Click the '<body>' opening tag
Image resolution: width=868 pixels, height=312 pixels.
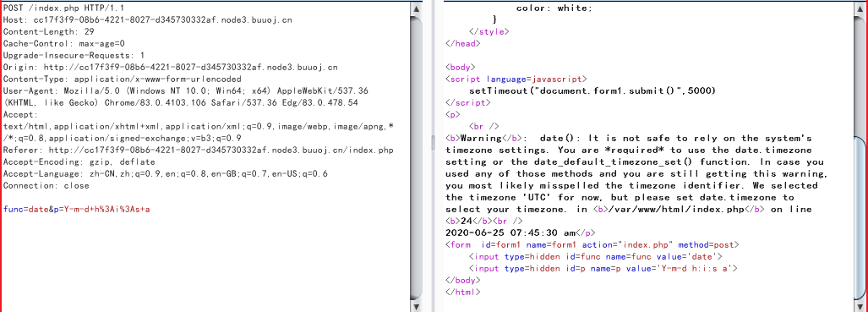tap(461, 67)
